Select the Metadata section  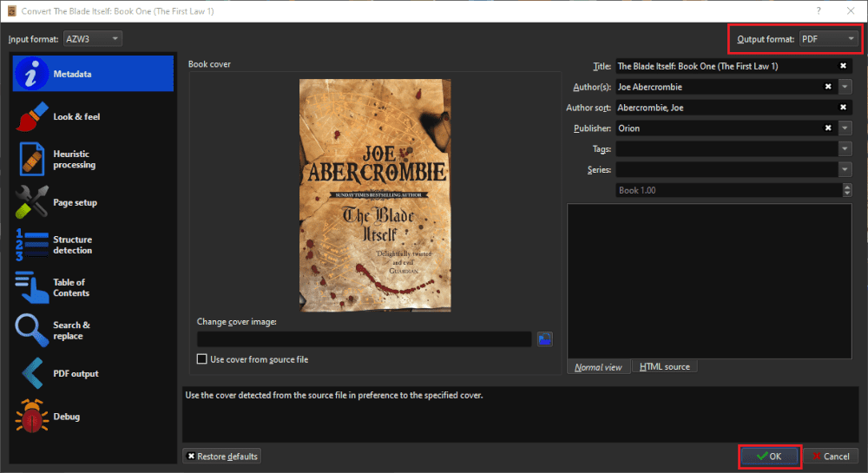[x=93, y=74]
